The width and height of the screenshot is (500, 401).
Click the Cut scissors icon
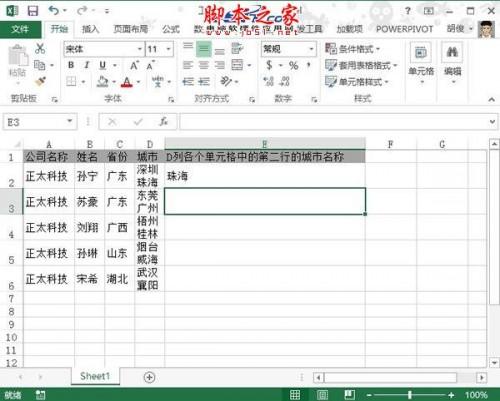pos(40,49)
